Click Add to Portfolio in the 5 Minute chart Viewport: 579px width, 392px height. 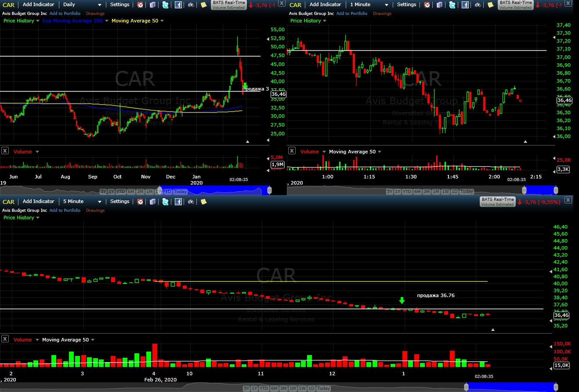tap(65, 211)
